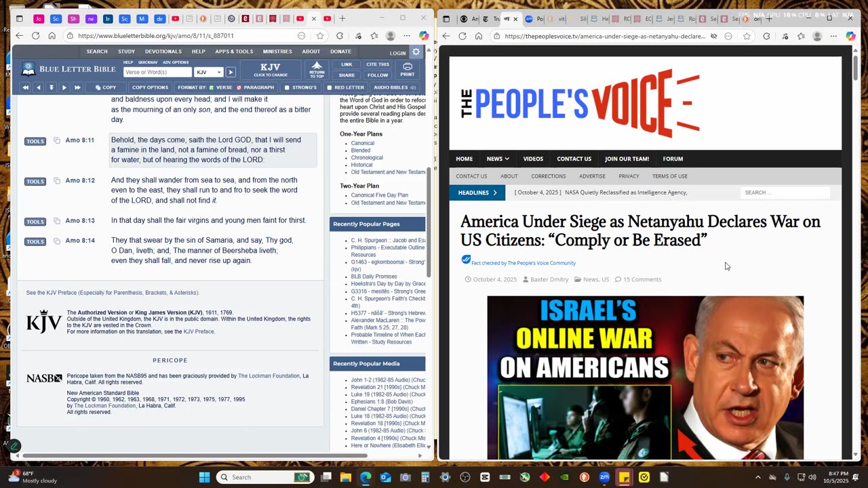This screenshot has width=868, height=488.
Task: Copy Amos 8:14 verse using its copy icon
Action: 57,241
